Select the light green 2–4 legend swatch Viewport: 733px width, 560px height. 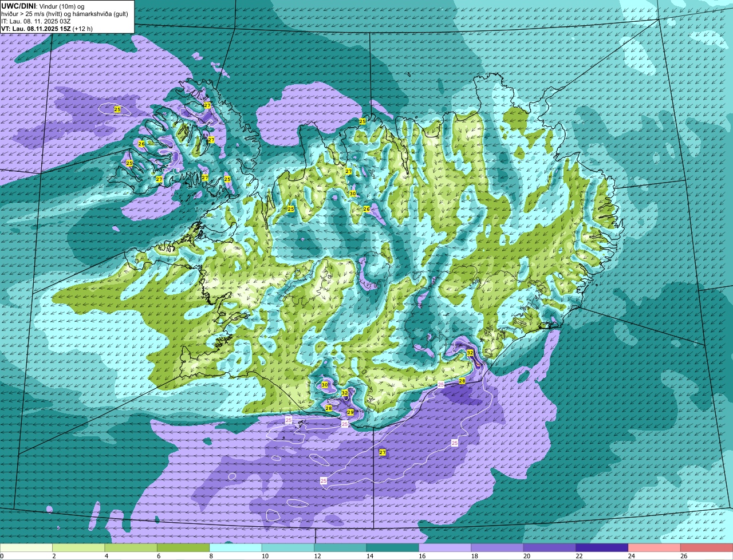click(x=78, y=548)
